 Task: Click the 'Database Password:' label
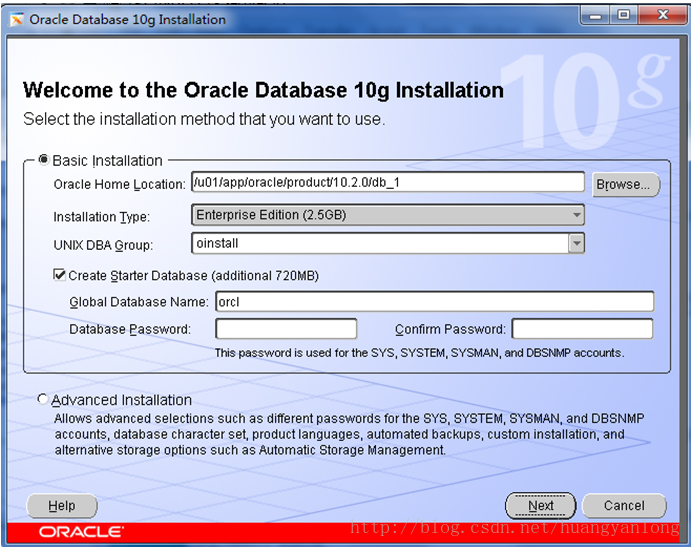coord(130,329)
